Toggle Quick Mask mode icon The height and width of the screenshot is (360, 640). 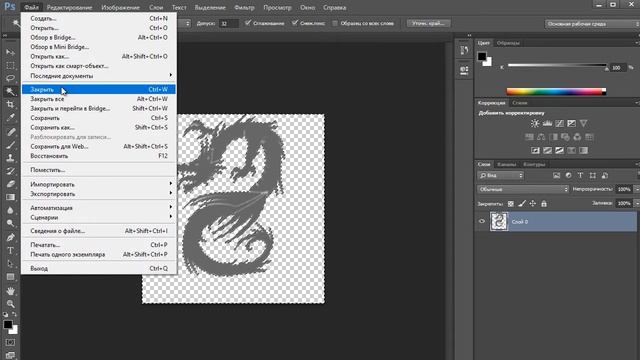(x=10, y=342)
